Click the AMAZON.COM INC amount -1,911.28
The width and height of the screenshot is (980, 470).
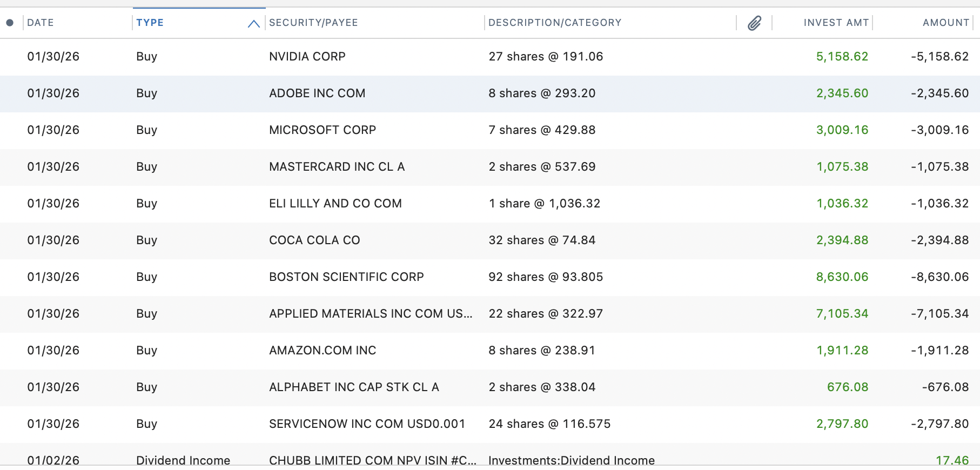pyautogui.click(x=939, y=351)
